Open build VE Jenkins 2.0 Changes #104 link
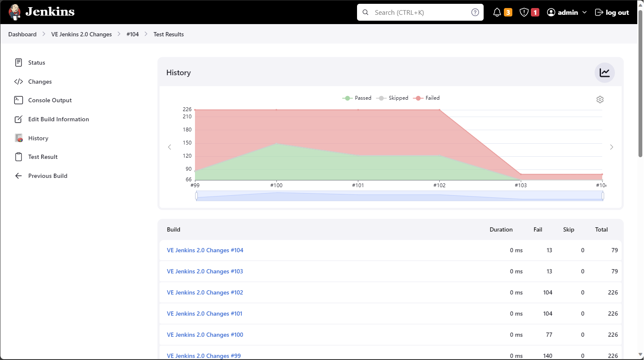The image size is (644, 360). tap(205, 250)
